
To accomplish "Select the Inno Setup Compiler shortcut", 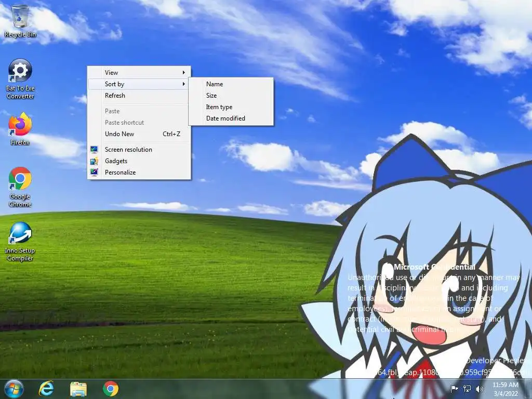I will point(20,242).
